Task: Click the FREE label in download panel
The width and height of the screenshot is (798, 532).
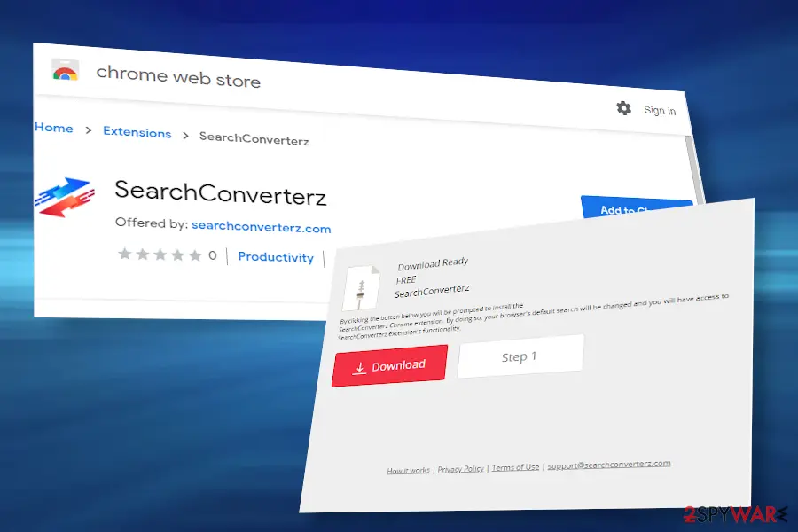Action: [x=406, y=280]
